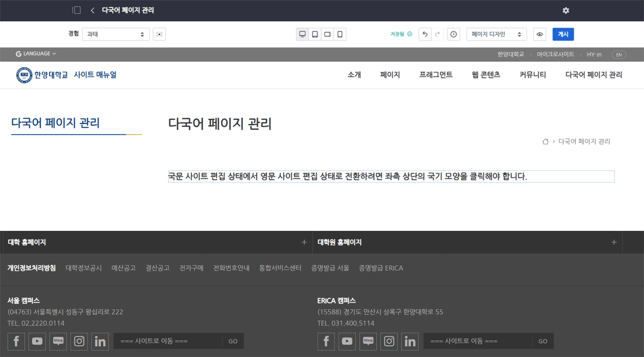Expand the 대학 홈페이지 section
The image size is (644, 357).
[x=304, y=242]
